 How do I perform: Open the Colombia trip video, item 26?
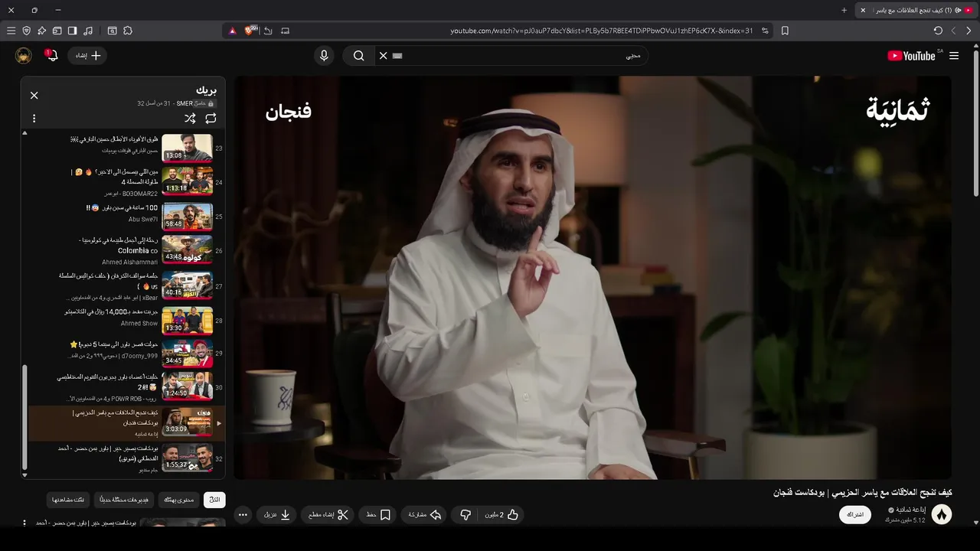[122, 250]
